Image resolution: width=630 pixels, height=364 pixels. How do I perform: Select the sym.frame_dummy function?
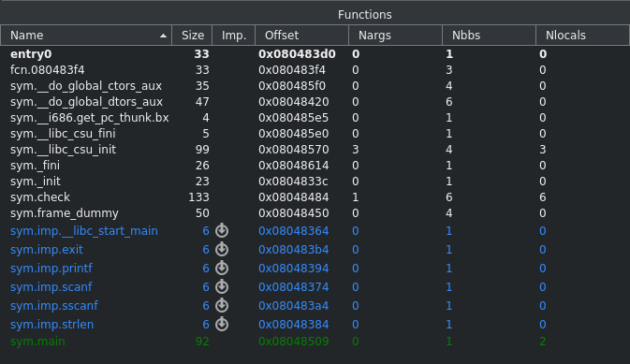[65, 213]
